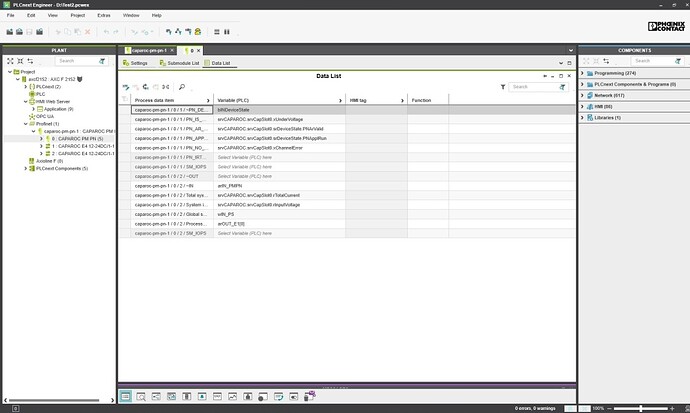The image size is (690, 413).
Task: Click the first icon in bottom panel toolbar
Action: tap(125, 396)
